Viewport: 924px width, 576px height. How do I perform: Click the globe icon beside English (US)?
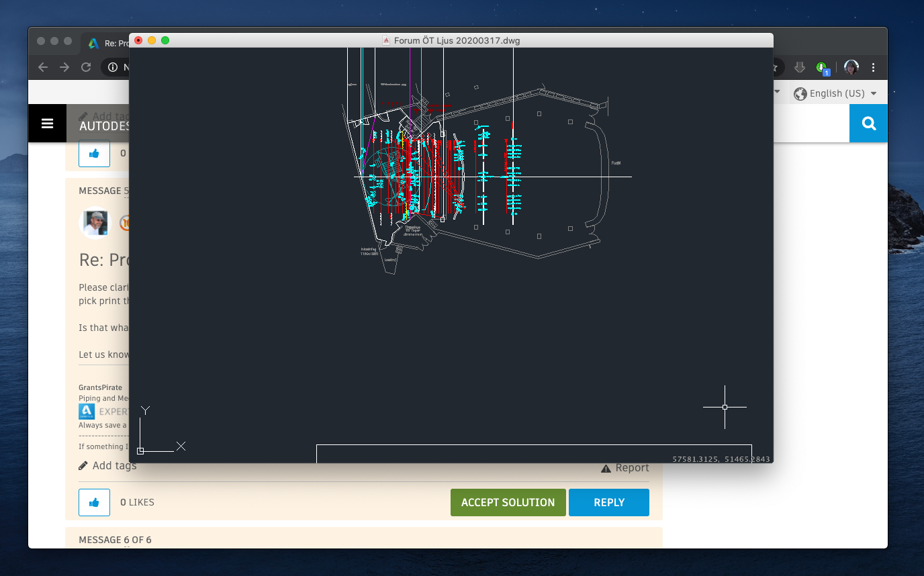pyautogui.click(x=800, y=94)
